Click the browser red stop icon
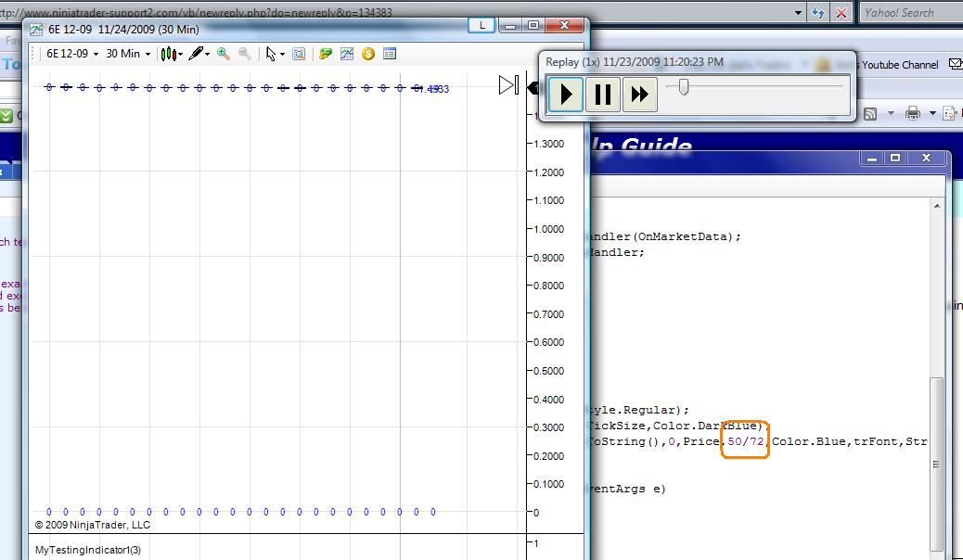 [x=841, y=12]
